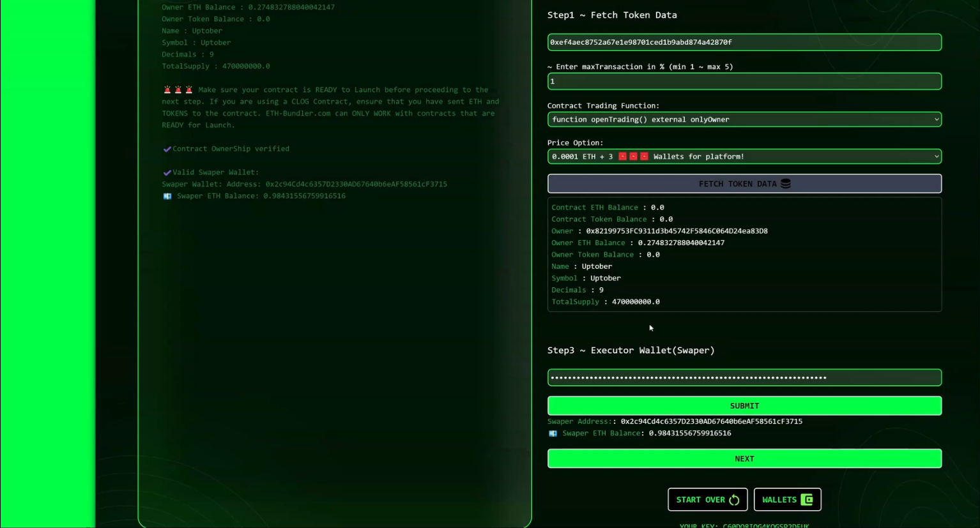Click the arrow of the openTrading function selector
980x528 pixels.
936,119
